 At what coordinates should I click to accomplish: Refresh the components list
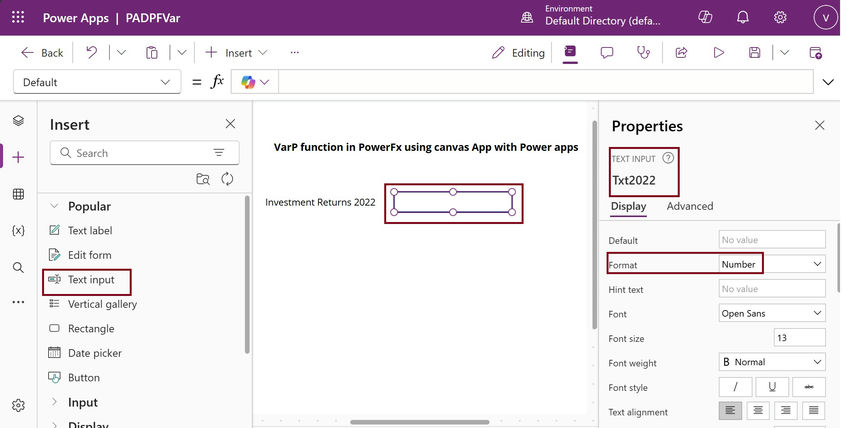[227, 179]
